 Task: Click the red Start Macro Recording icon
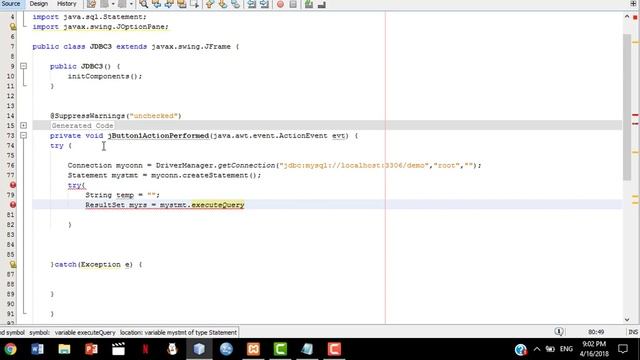(280, 4)
